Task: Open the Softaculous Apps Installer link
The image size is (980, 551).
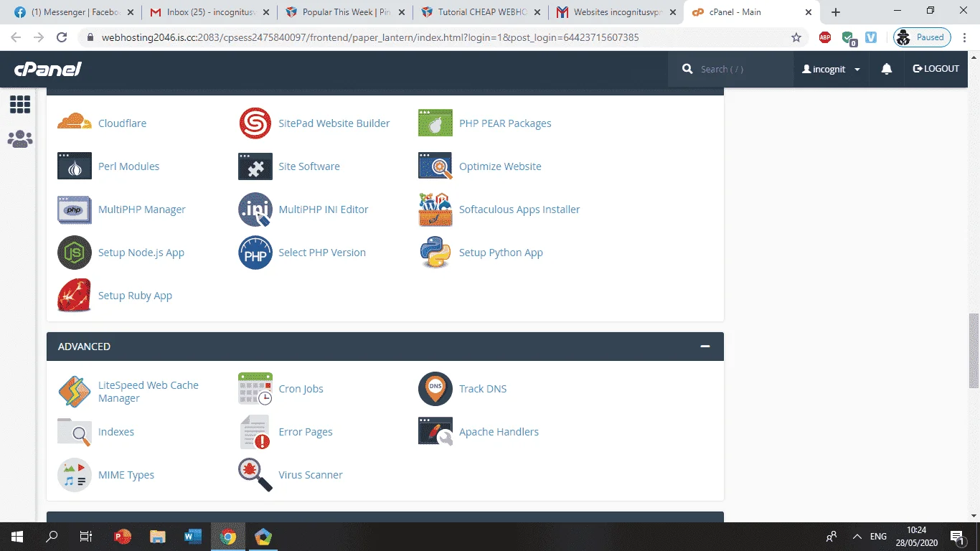Action: coord(519,209)
